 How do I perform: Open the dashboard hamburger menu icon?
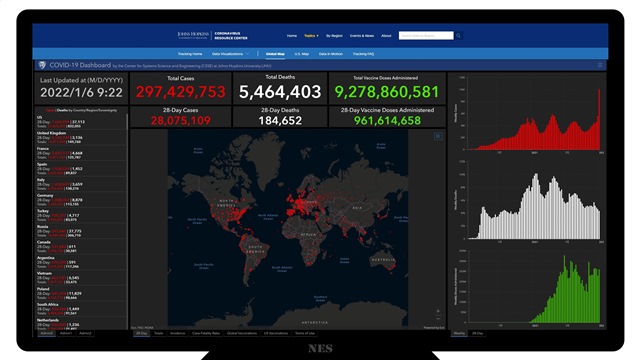point(600,65)
